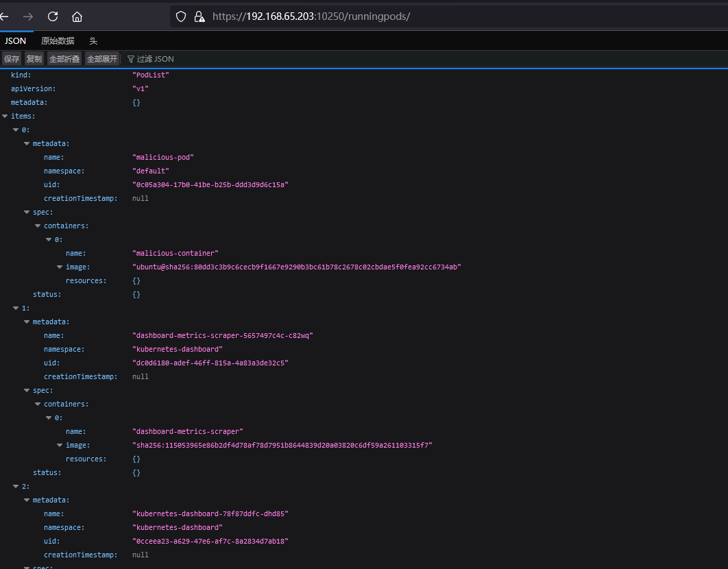Toggle the image twisty for malicious-container
This screenshot has height=569, width=728.
60,267
